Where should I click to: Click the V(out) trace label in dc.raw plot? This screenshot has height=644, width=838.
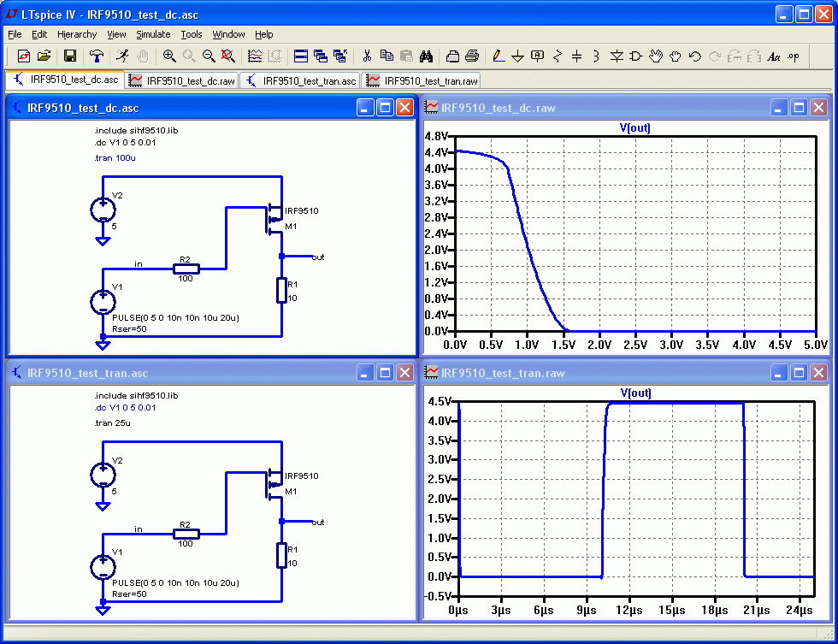[x=634, y=127]
